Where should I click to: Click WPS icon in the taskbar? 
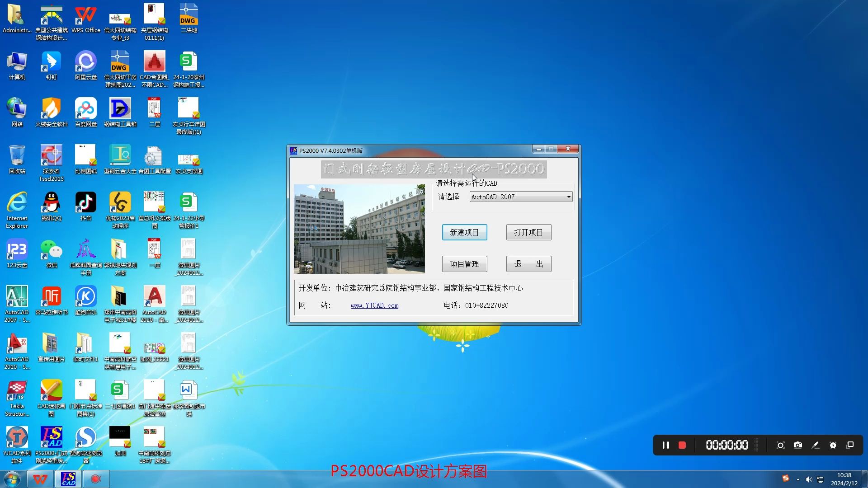tap(40, 479)
